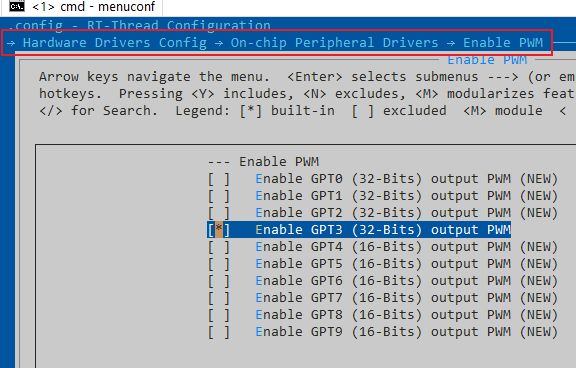Click Enable PWM breadcrumb item
The width and height of the screenshot is (576, 368).
coord(503,43)
